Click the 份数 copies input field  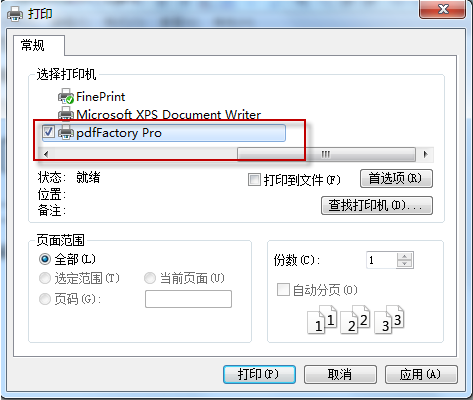[382, 260]
